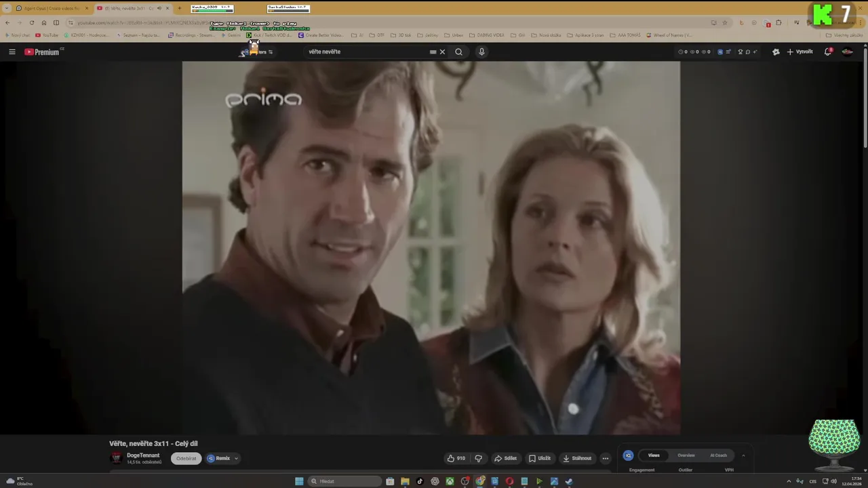This screenshot has width=868, height=488.
Task: Open File Explorer from taskbar
Action: click(405, 481)
